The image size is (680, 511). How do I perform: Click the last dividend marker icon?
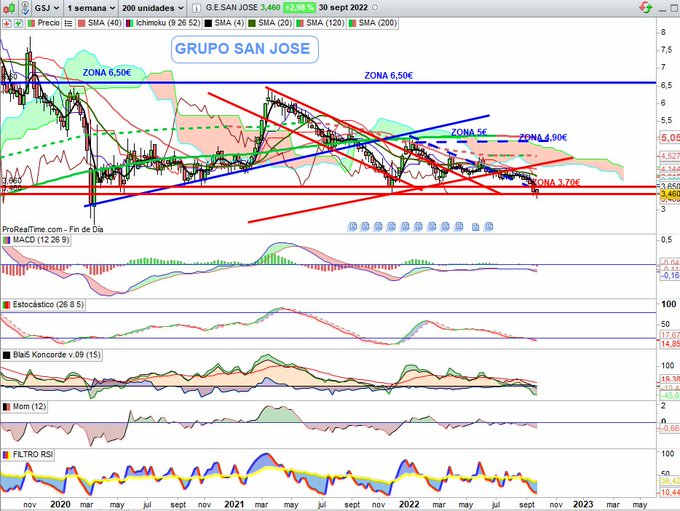coord(489,226)
